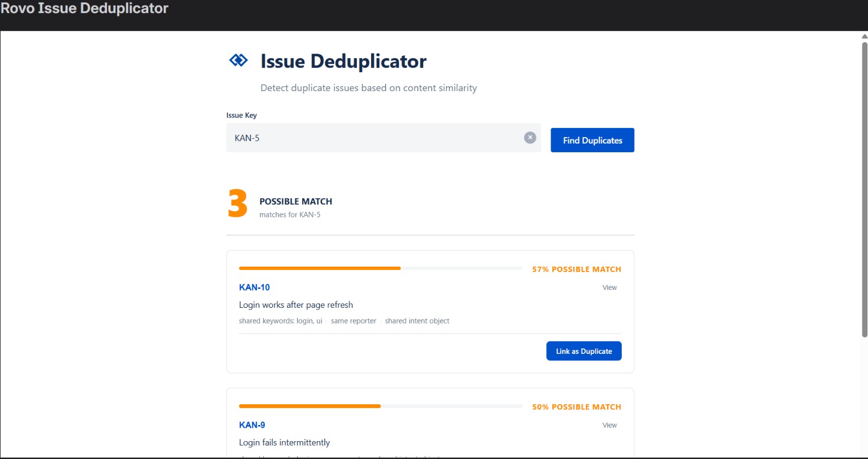This screenshot has height=459, width=868.
Task: Click the Detect duplicate issues subtitle
Action: click(x=369, y=88)
